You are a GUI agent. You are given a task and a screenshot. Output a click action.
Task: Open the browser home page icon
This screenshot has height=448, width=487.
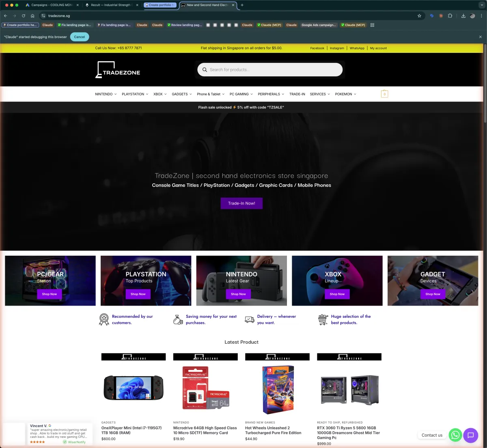tap(32, 16)
